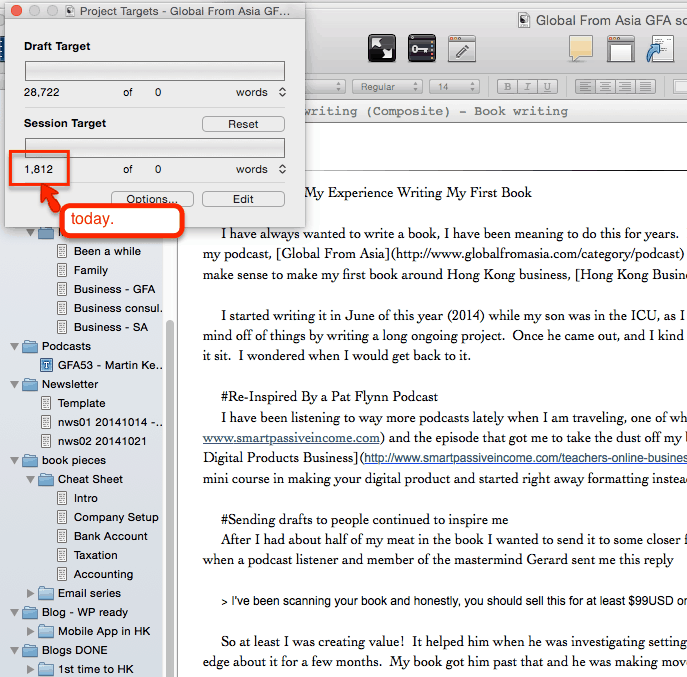Collapse the Cheat Sheet folder

pyautogui.click(x=30, y=479)
